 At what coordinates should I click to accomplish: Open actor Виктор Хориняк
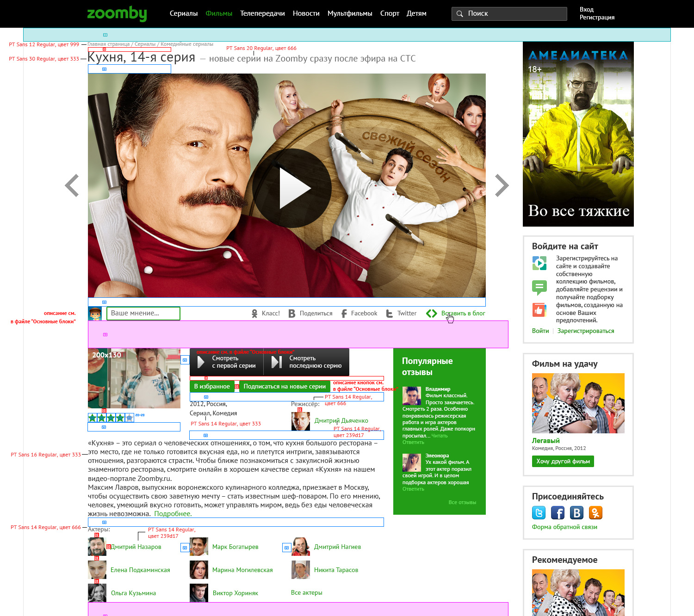click(x=235, y=593)
